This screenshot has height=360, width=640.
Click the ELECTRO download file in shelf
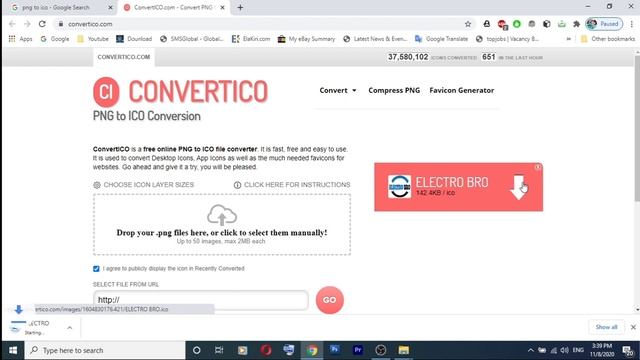coord(34,327)
